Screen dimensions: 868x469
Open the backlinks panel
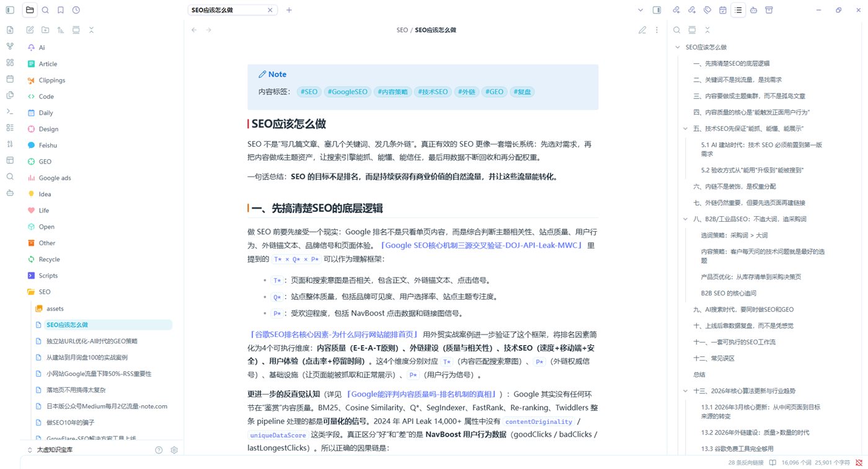pos(676,10)
